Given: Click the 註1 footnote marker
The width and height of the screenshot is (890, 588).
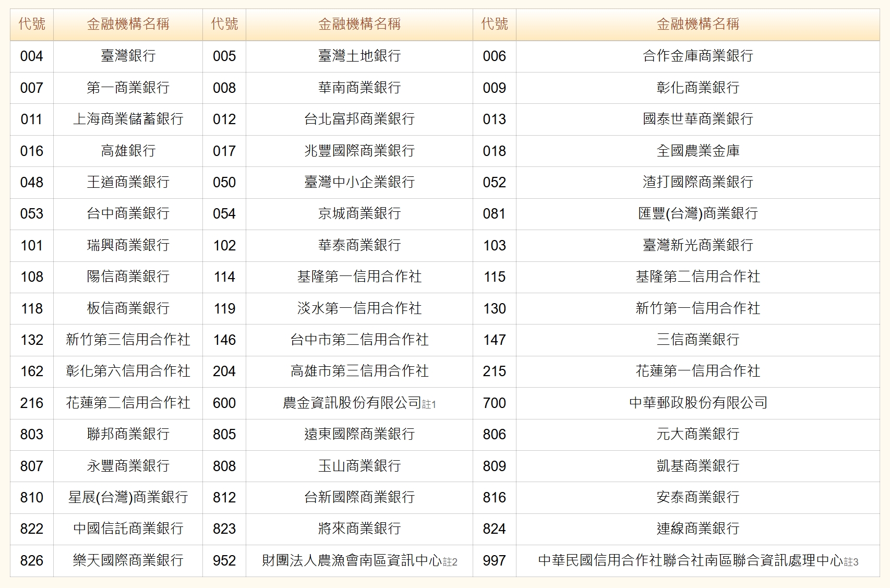Looking at the screenshot, I should point(429,404).
